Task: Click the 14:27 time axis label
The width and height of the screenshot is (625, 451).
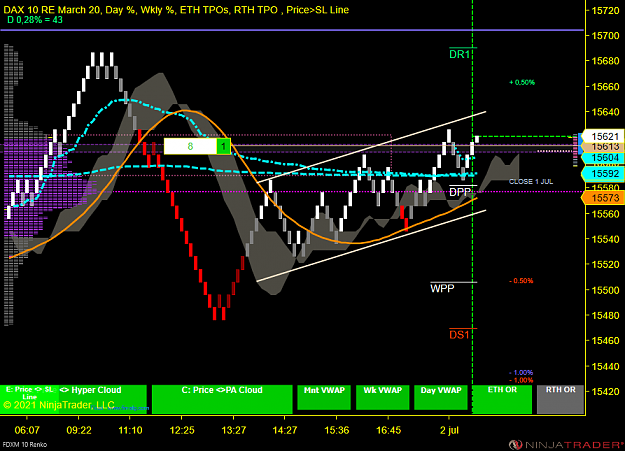Action: pyautogui.click(x=285, y=430)
